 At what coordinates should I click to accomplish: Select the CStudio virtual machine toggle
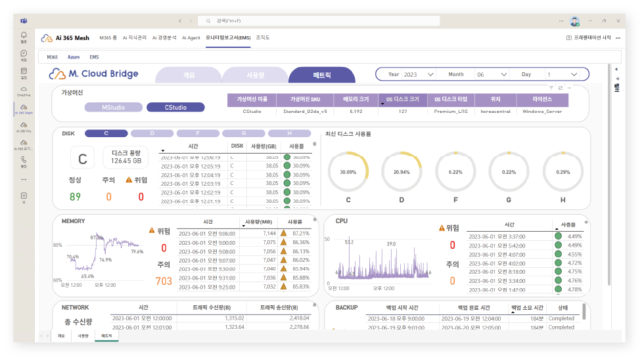175,107
